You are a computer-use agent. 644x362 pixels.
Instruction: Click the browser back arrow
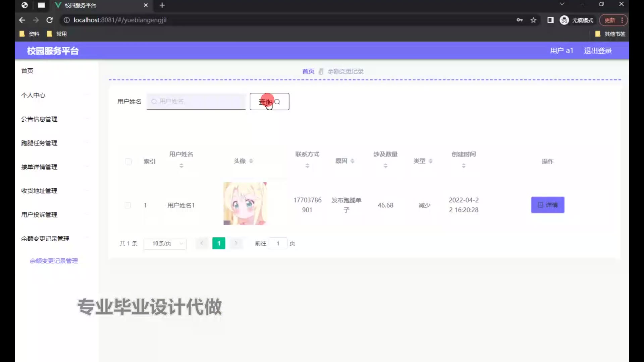[22, 20]
